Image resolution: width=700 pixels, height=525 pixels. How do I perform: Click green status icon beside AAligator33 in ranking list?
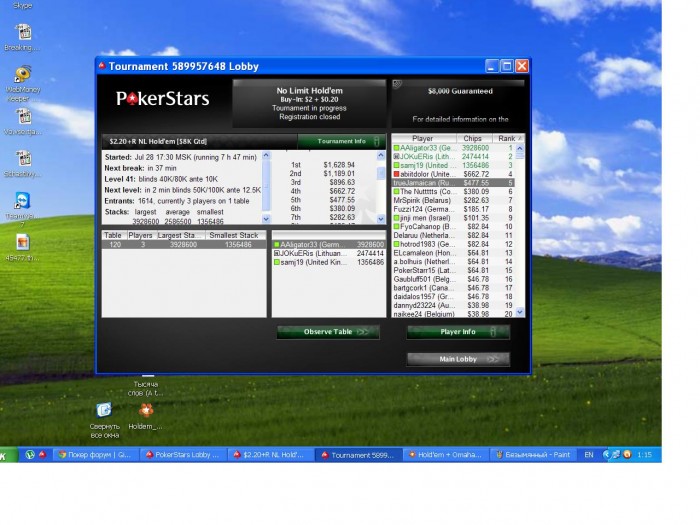[396, 148]
